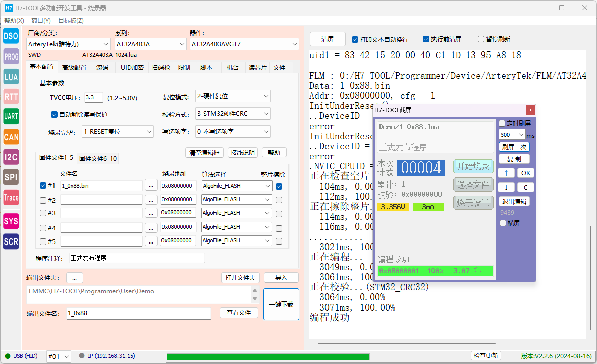Open the RTT viewer sidebar tool
Viewport: 597px width, 364px height.
tap(11, 97)
